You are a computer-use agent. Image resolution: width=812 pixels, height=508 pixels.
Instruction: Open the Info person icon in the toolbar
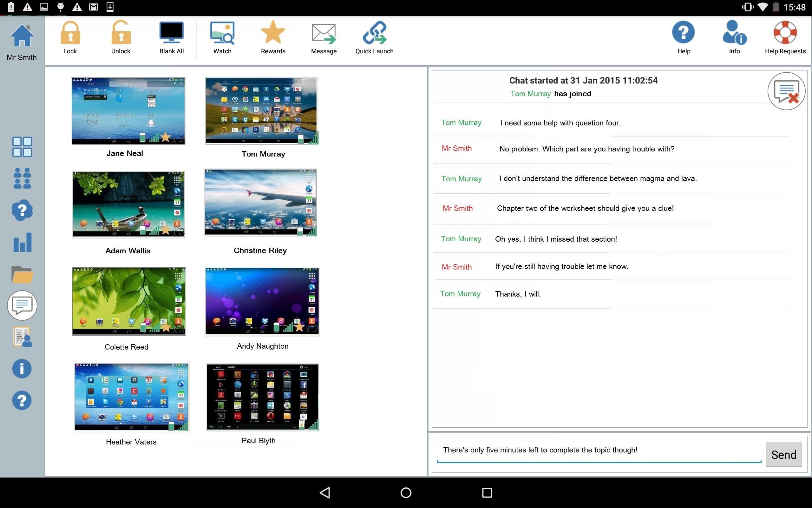point(735,32)
